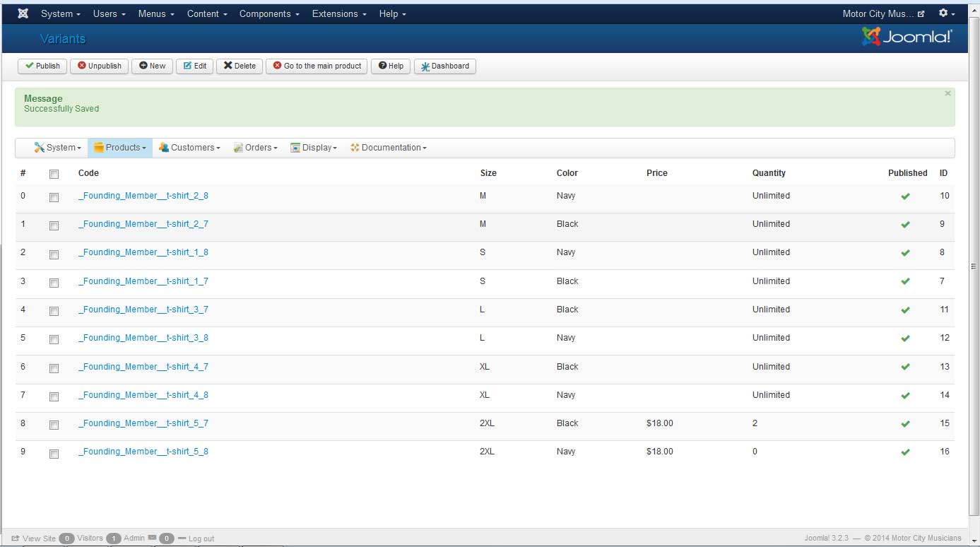Open the Content menu in top bar

pyautogui.click(x=207, y=13)
